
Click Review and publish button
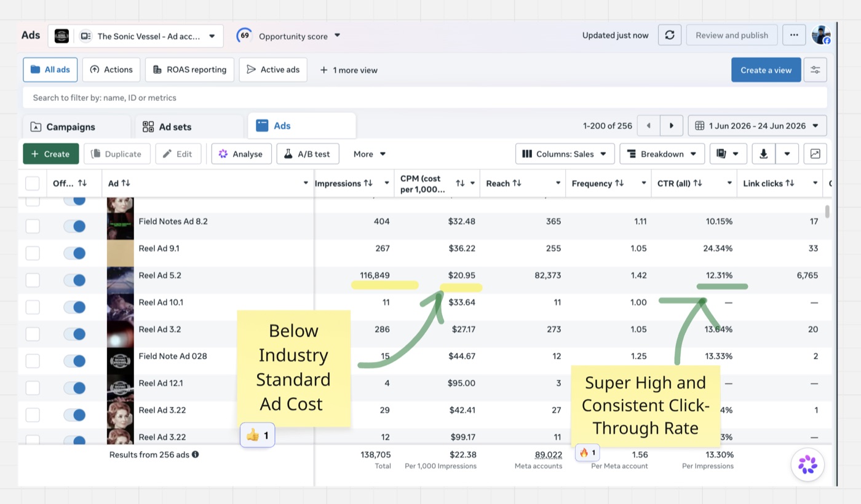tap(732, 35)
